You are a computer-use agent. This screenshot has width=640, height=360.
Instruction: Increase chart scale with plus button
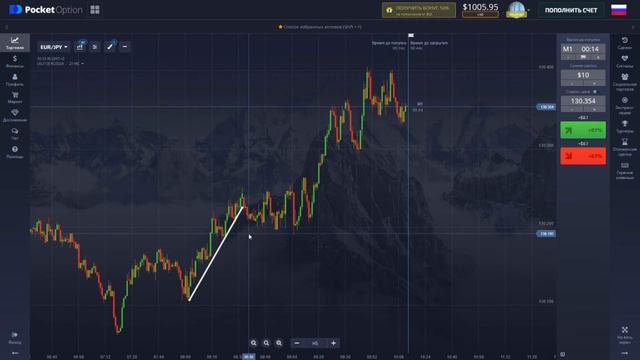(333, 343)
